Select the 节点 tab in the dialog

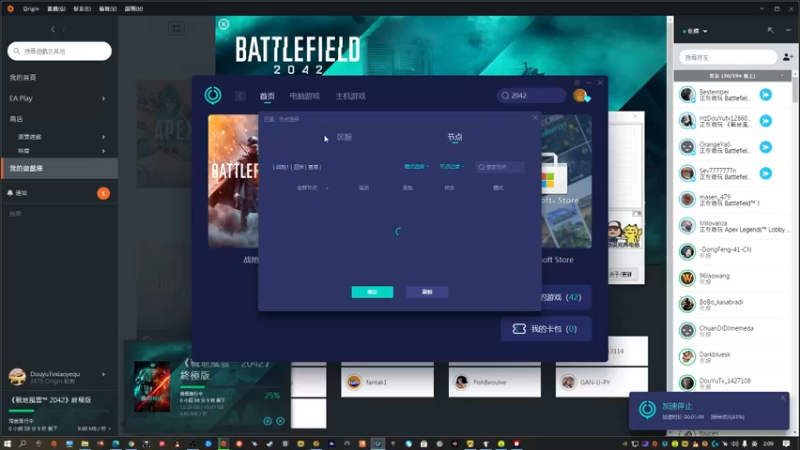tap(455, 137)
